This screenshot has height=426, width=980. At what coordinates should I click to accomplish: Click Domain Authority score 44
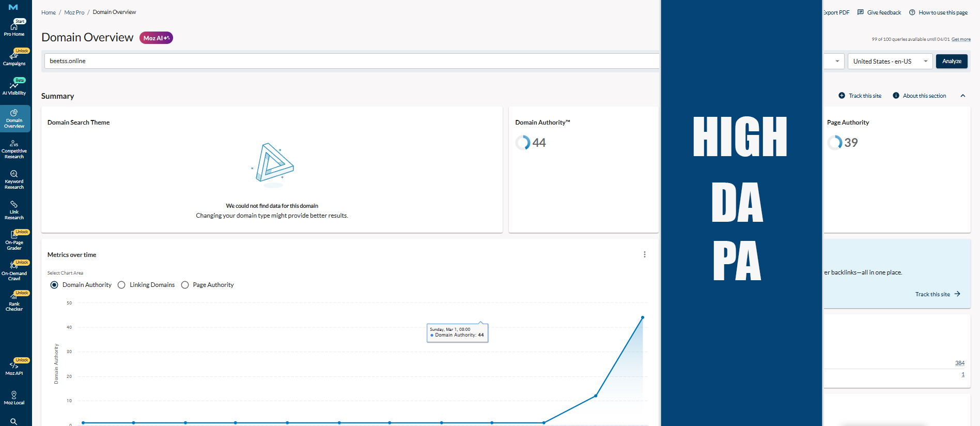pos(539,143)
